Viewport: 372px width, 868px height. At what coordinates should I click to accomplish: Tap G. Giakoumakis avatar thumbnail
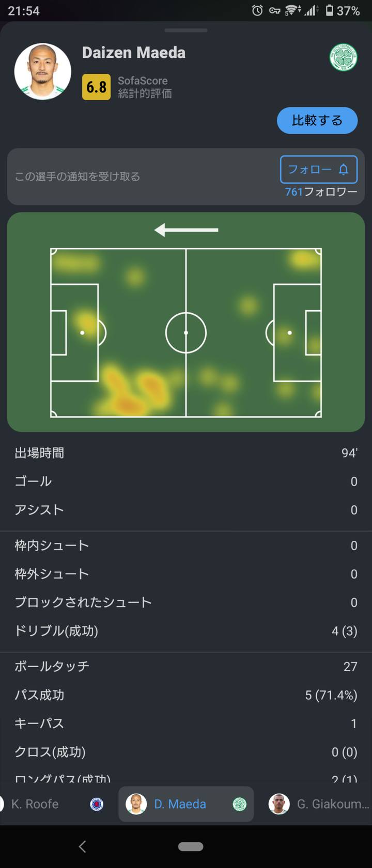click(278, 804)
